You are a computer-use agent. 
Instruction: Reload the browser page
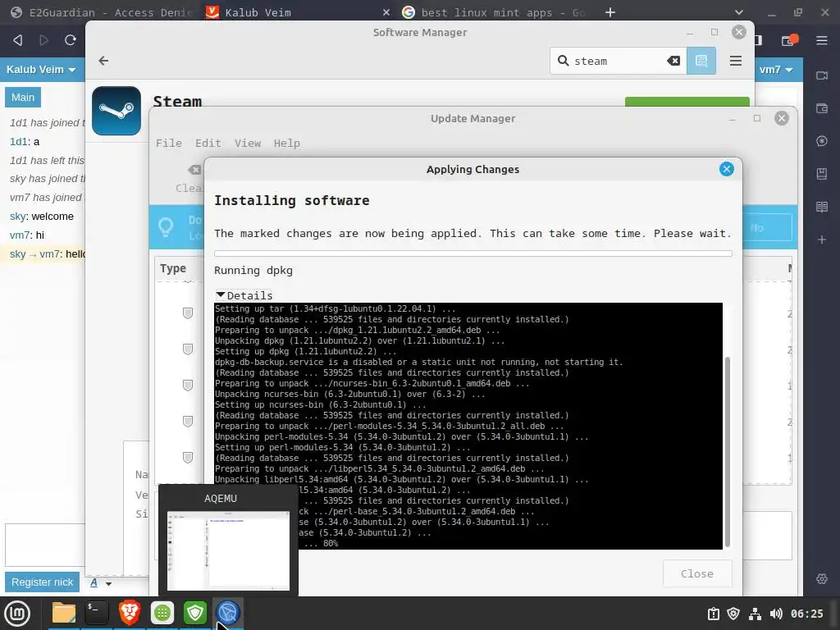click(71, 40)
